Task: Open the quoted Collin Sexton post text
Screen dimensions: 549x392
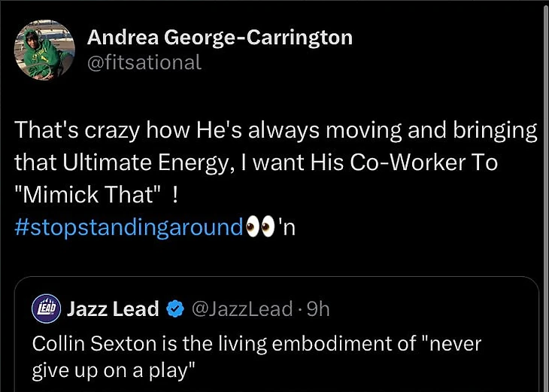Action: [256, 354]
